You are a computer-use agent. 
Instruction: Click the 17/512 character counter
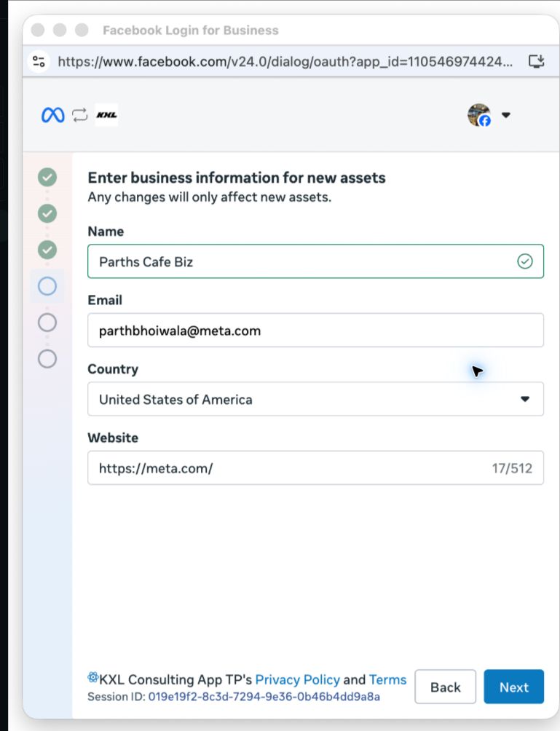click(512, 468)
